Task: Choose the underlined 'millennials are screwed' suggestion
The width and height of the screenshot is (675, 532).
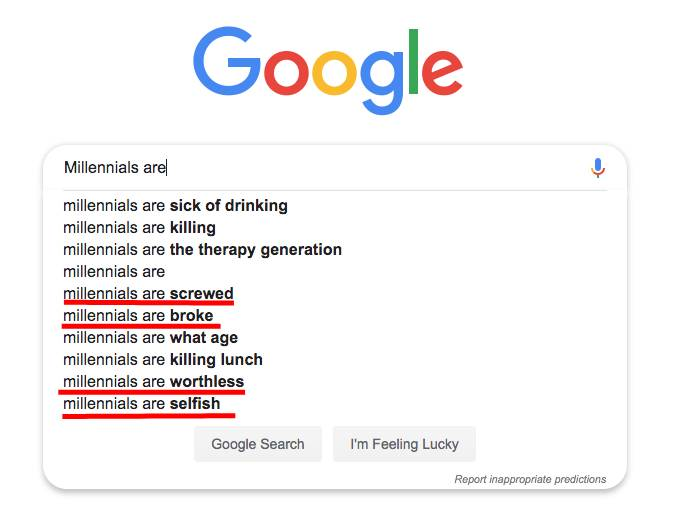Action: click(148, 294)
